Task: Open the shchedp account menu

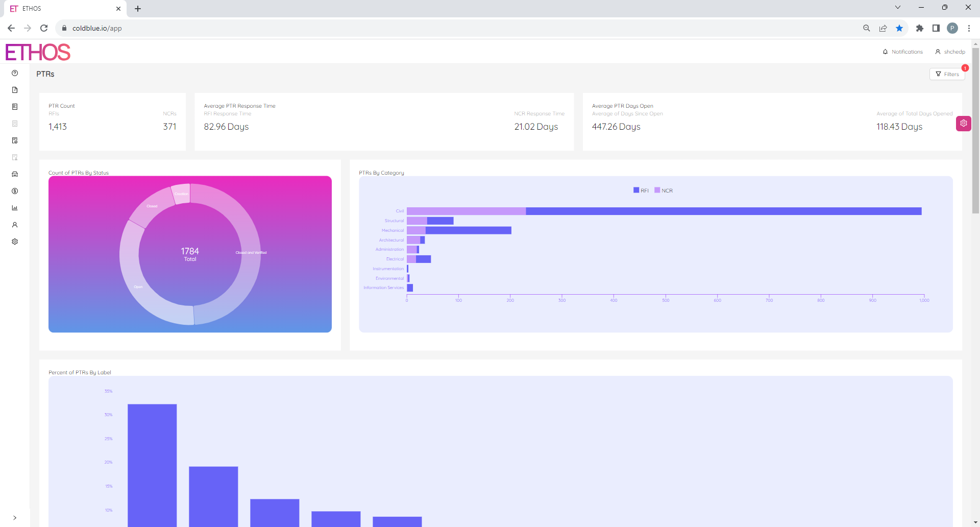Action: [950, 52]
